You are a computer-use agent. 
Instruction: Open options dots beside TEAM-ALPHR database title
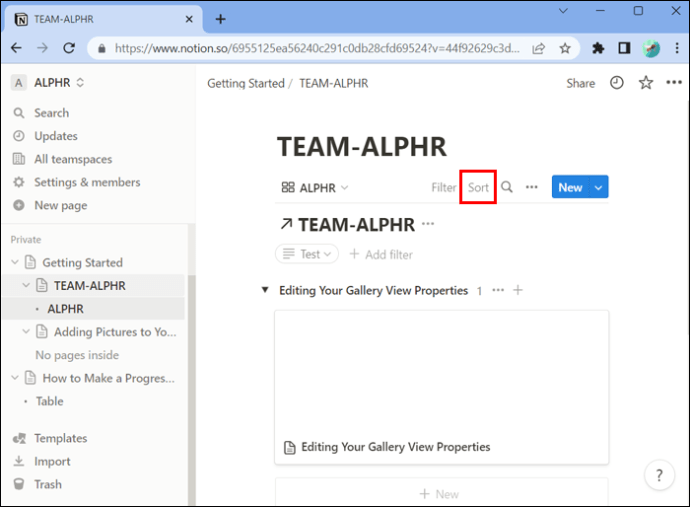428,224
